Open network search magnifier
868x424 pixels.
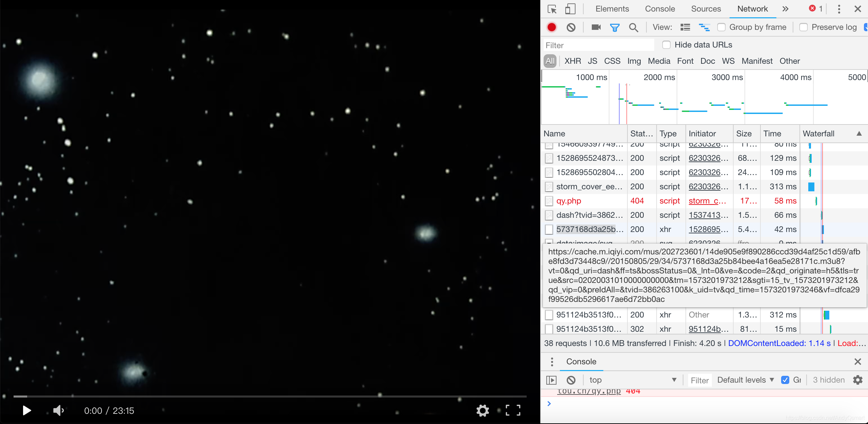(x=633, y=27)
